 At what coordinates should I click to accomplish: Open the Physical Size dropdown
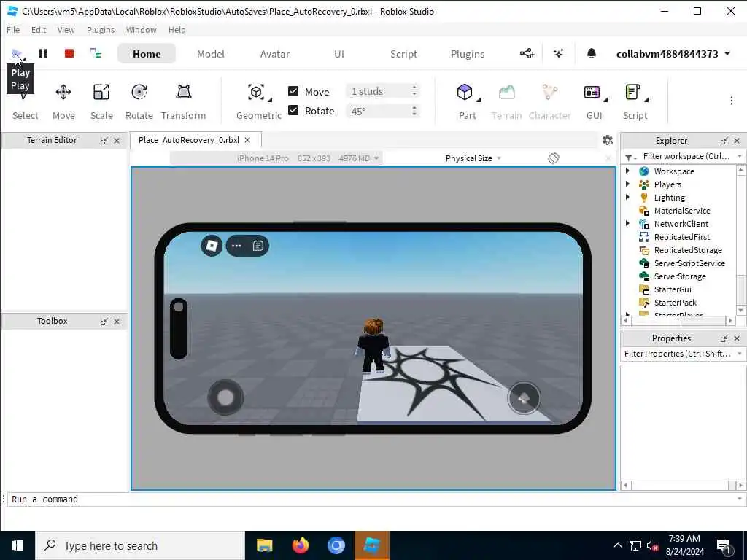click(x=473, y=158)
